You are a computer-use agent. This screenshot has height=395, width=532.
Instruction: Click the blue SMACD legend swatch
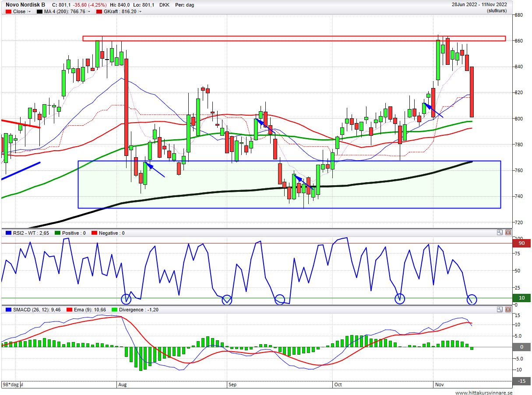pyautogui.click(x=8, y=310)
